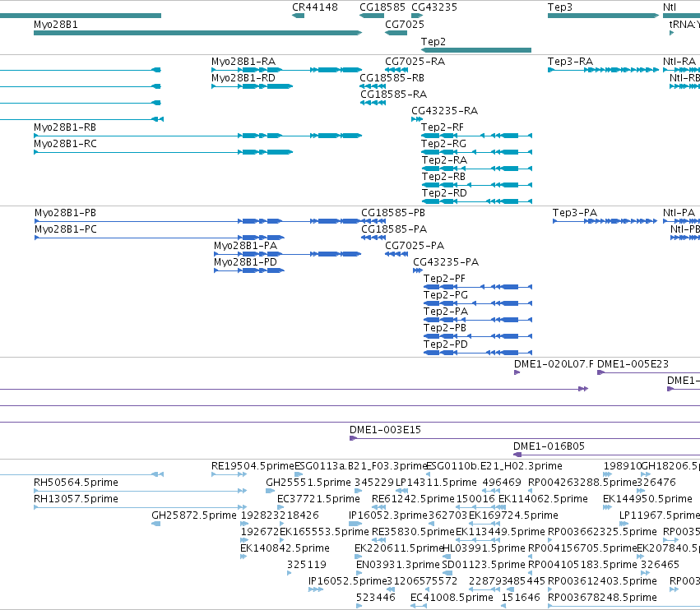The height and width of the screenshot is (610, 700).
Task: Select the Myo28B1-RD transcript label
Action: point(243,78)
